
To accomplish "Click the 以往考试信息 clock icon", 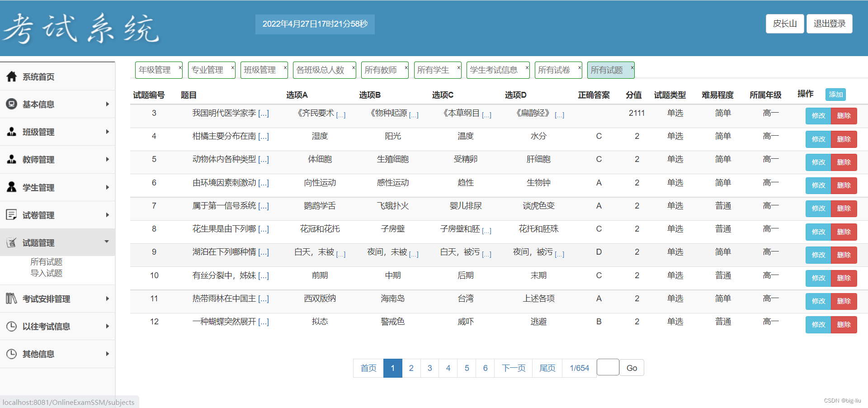I will point(12,326).
